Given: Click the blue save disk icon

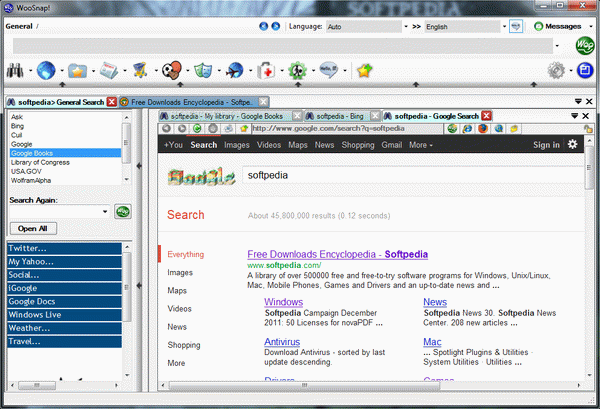Looking at the screenshot, I should (x=585, y=70).
